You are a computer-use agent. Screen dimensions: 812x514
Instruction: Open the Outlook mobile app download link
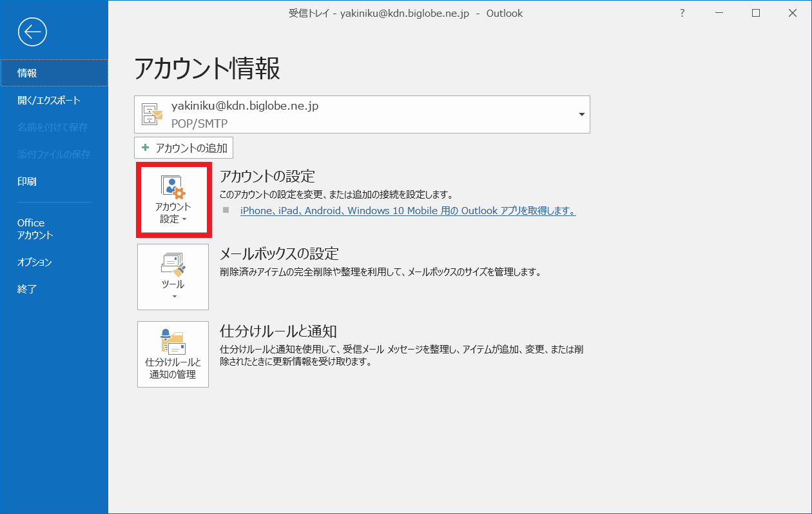[x=408, y=211]
